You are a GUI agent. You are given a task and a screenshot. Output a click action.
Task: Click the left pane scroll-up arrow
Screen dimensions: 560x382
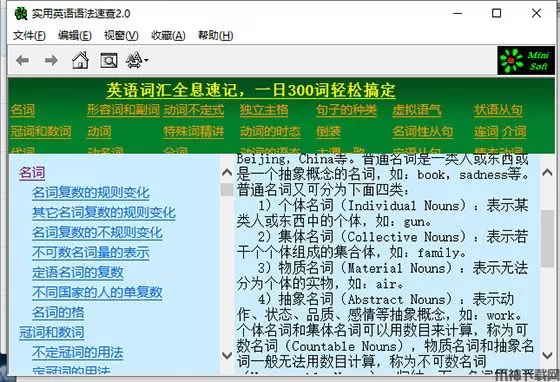point(227,173)
